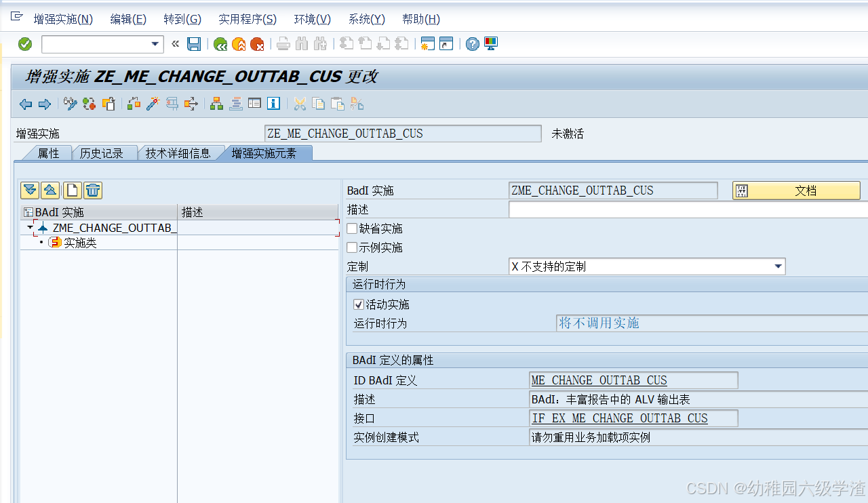Open the 实用程序(S) menu
The height and width of the screenshot is (503, 868).
point(247,19)
